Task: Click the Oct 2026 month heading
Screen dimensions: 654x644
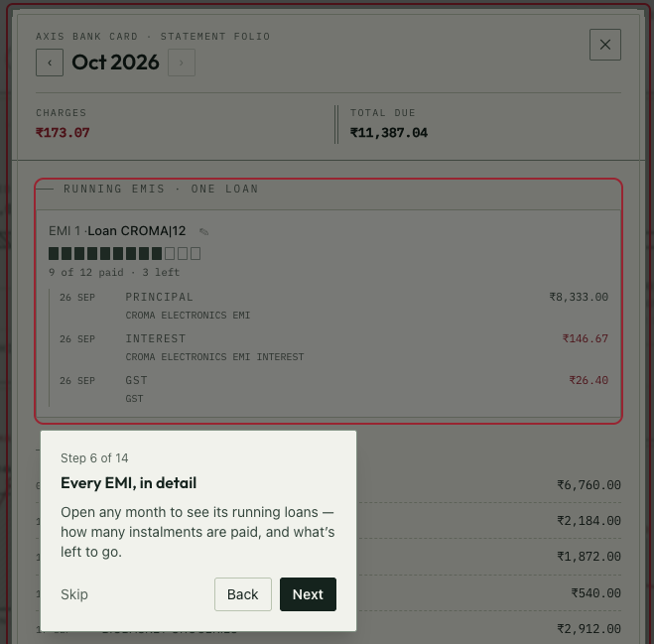Action: click(x=115, y=63)
